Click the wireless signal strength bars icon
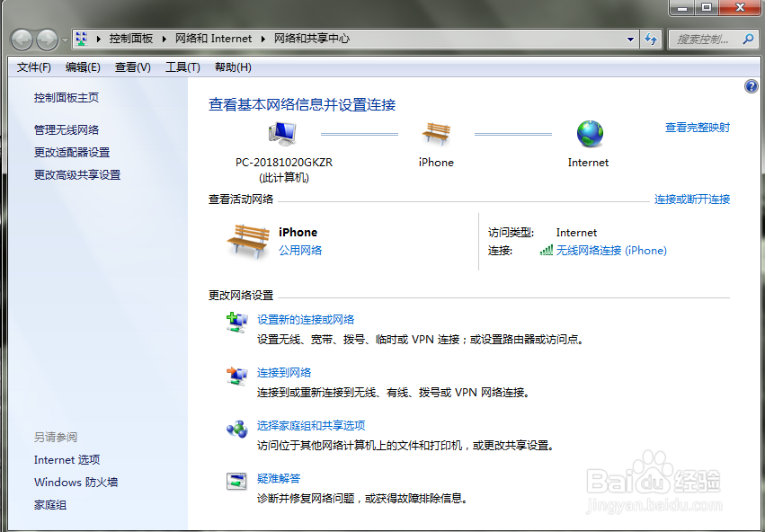 coord(546,250)
